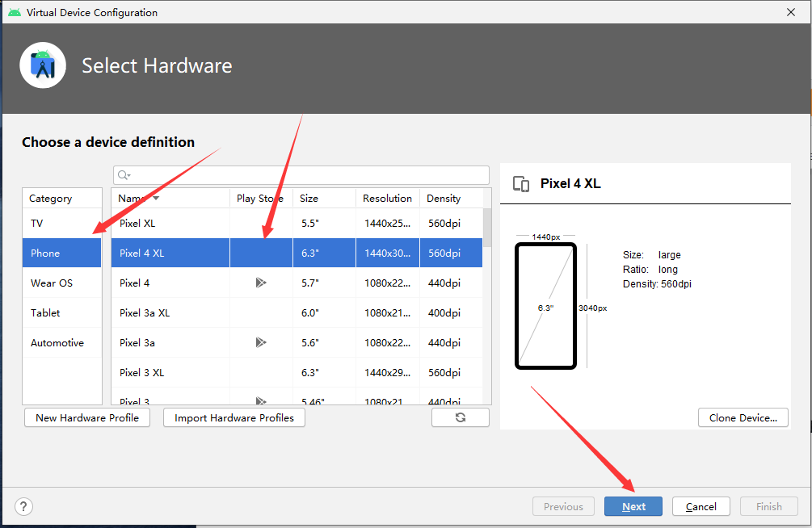
Task: Sort devices by the Name column header
Action: point(170,199)
